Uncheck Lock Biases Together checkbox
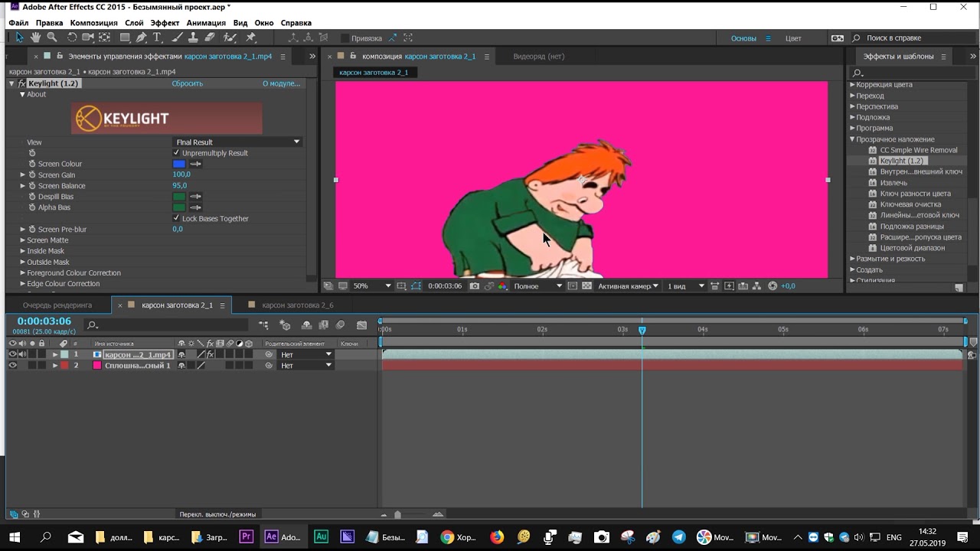Viewport: 980px width, 551px height. (176, 218)
